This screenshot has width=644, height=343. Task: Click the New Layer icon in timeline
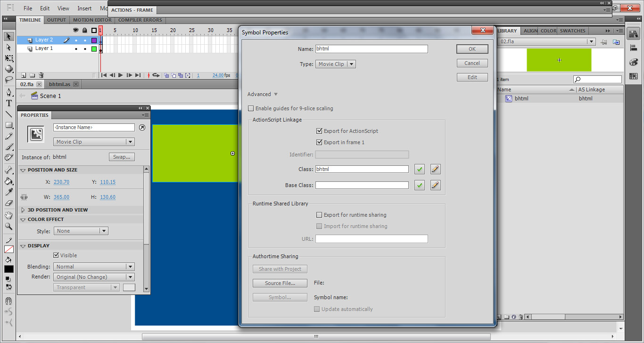coord(23,75)
